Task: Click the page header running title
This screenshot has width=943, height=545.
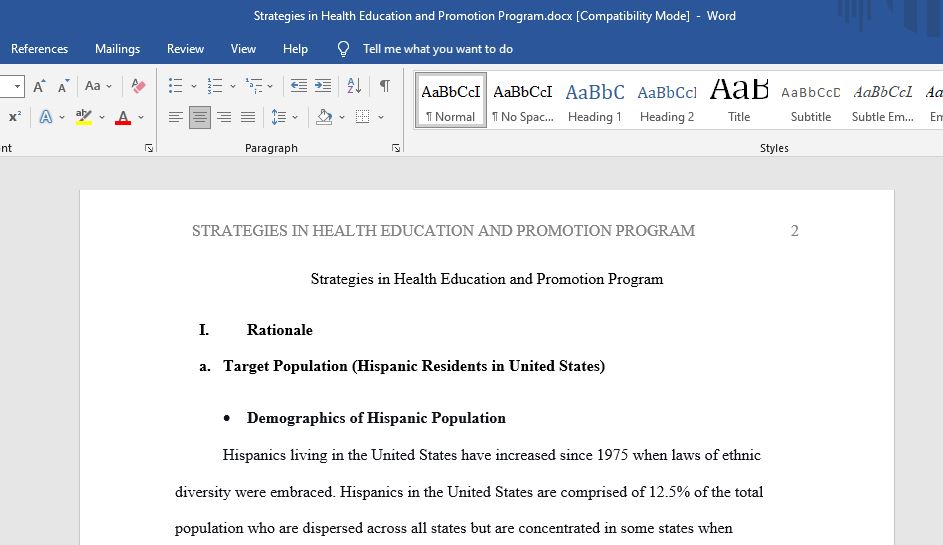Action: click(x=443, y=230)
